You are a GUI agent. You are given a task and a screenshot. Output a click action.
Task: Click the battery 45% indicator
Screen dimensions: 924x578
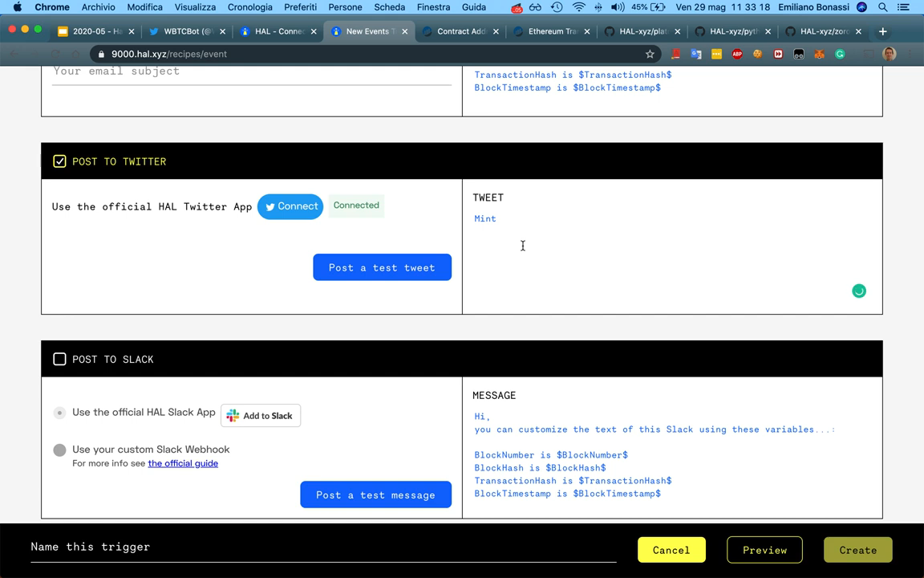point(647,7)
